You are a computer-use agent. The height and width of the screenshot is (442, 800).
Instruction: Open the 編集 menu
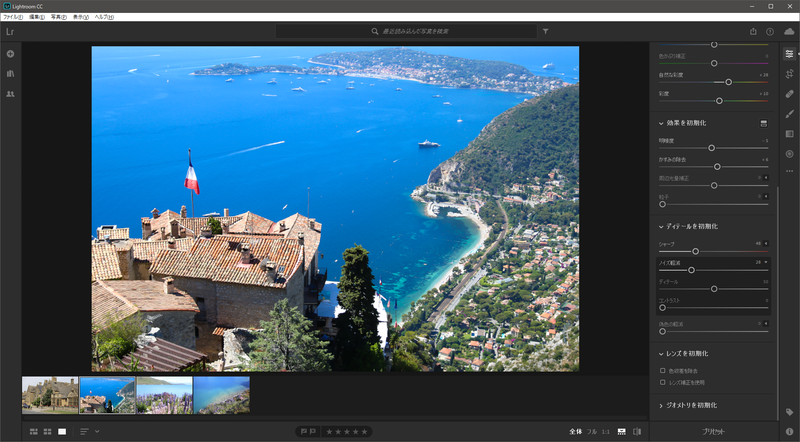pos(37,17)
